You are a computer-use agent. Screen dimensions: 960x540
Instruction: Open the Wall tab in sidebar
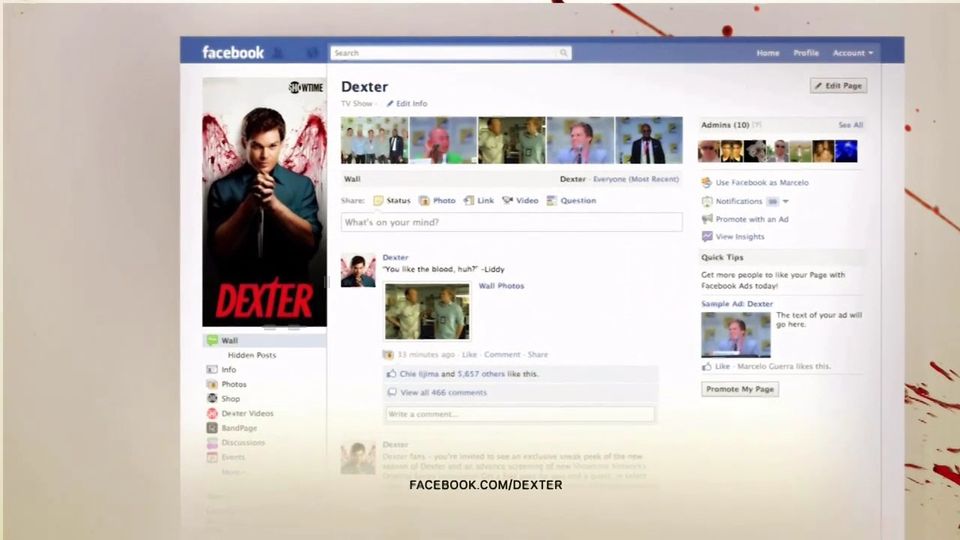pyautogui.click(x=264, y=340)
